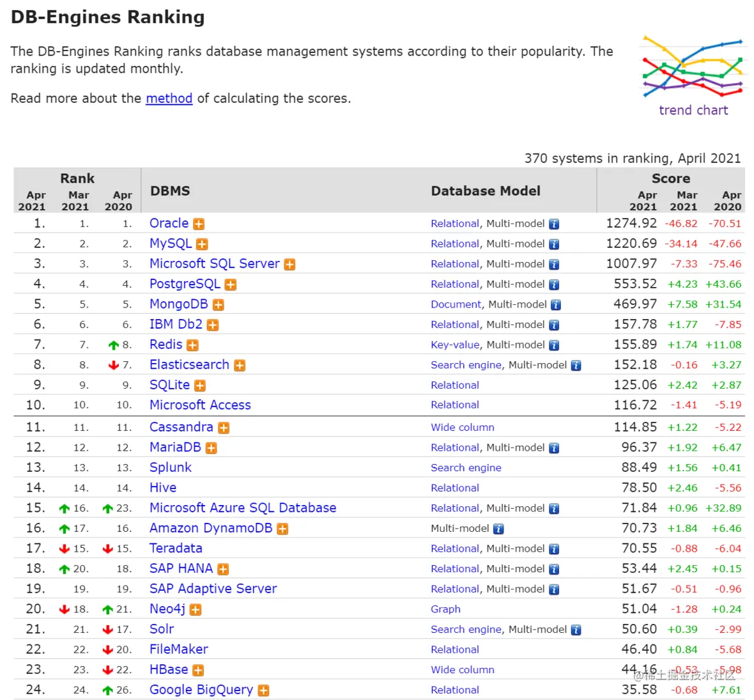754x700 pixels.
Task: Click the DBMS column header
Action: click(170, 191)
